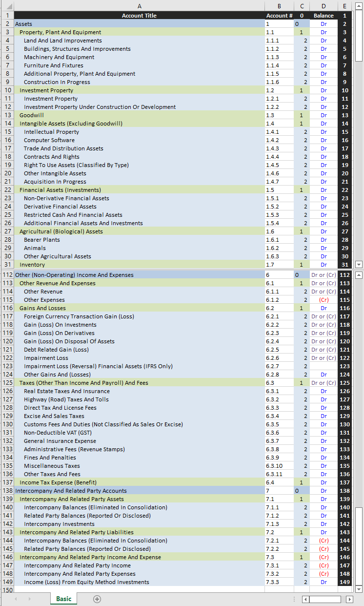The width and height of the screenshot is (364, 606).
Task: Select the Assets cell
Action: click(140, 24)
